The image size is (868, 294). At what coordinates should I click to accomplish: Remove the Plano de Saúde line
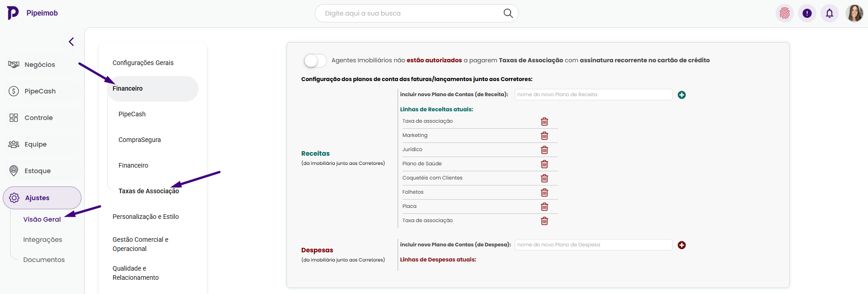(x=544, y=164)
